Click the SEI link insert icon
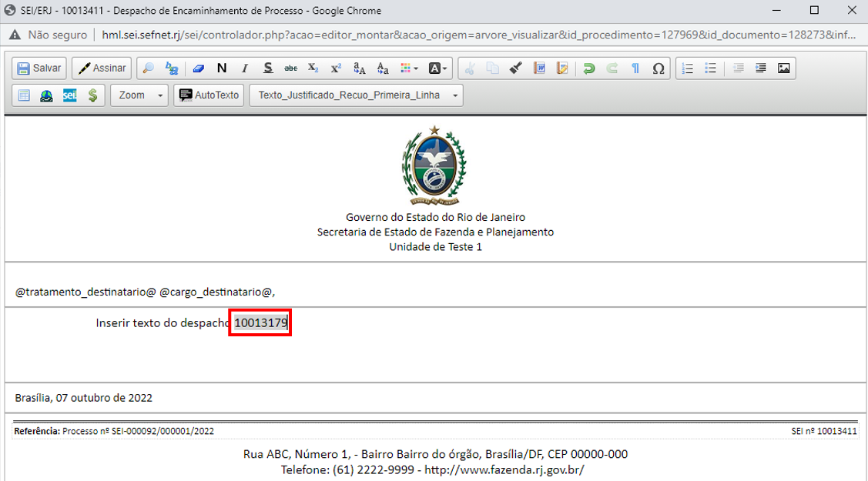Screen dimensions: 868x481 pyautogui.click(x=69, y=95)
